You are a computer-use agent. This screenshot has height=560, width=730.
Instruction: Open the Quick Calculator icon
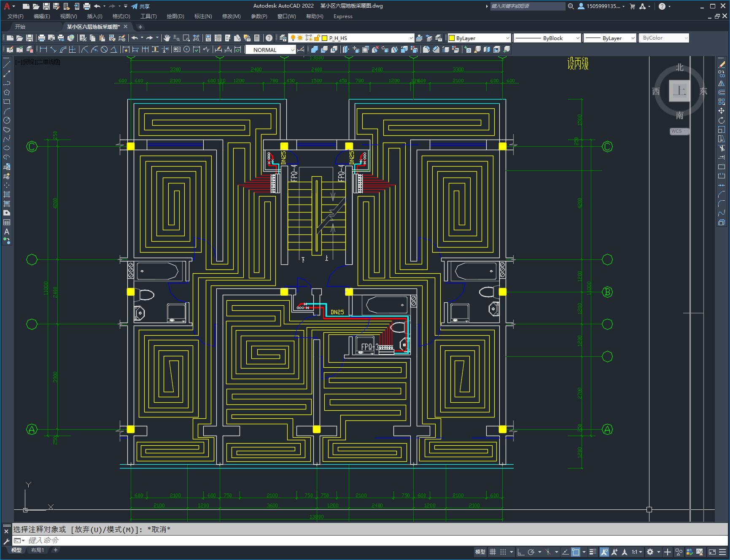tap(257, 38)
